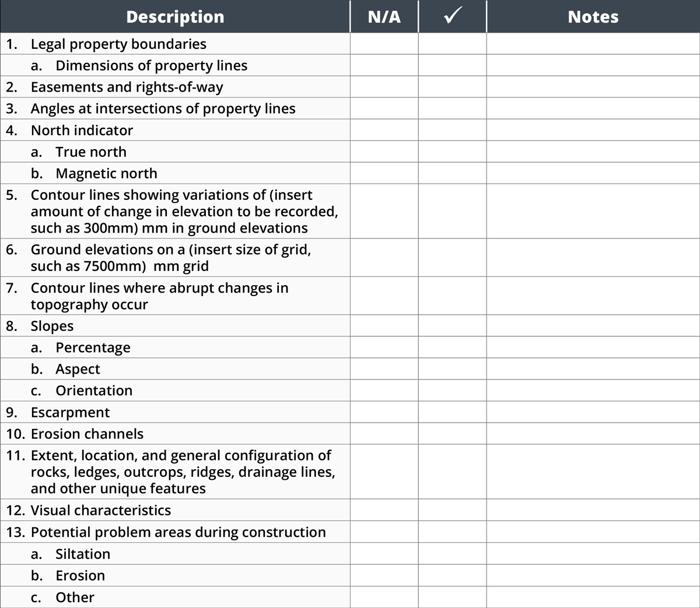
Task: Click the 'Erosion channels' item
Action: [87, 434]
